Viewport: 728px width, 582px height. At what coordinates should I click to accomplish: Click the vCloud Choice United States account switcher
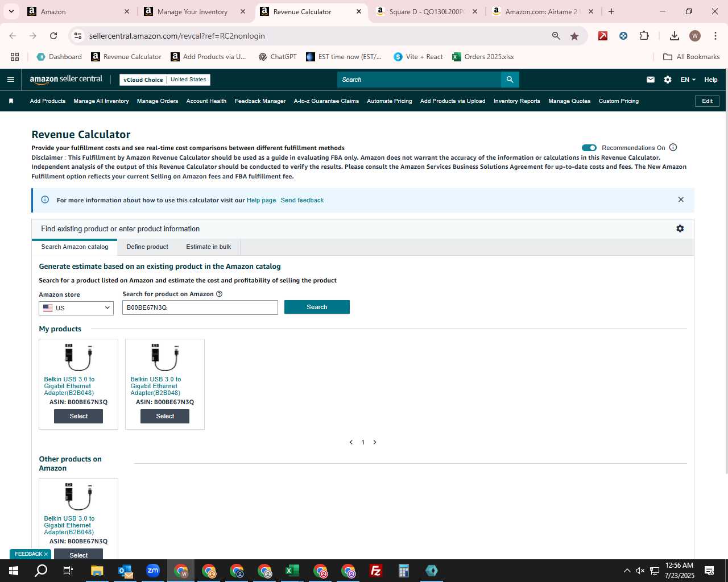(x=165, y=80)
